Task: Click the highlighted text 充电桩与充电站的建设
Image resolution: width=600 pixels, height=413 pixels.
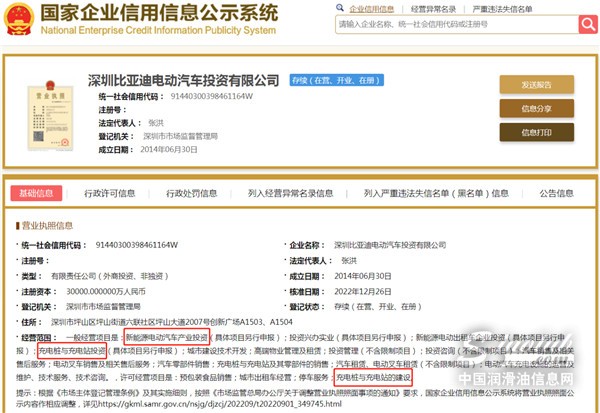Action: coord(373,378)
